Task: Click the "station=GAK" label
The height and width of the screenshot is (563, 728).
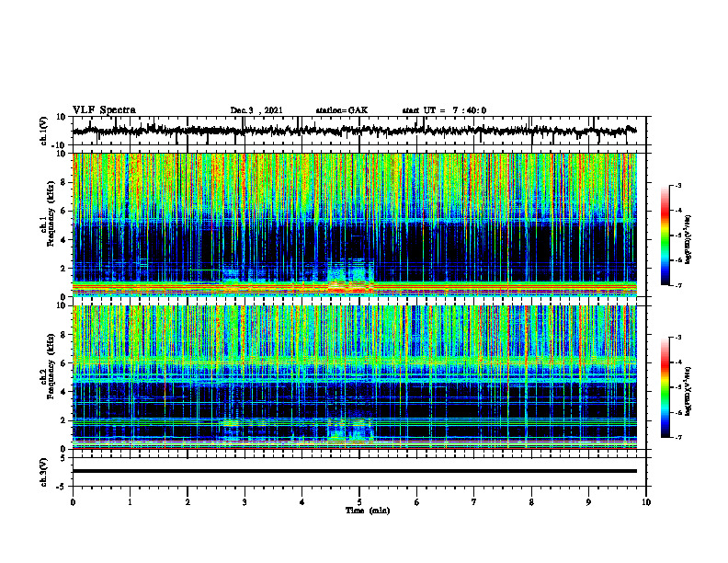Action: [342, 110]
